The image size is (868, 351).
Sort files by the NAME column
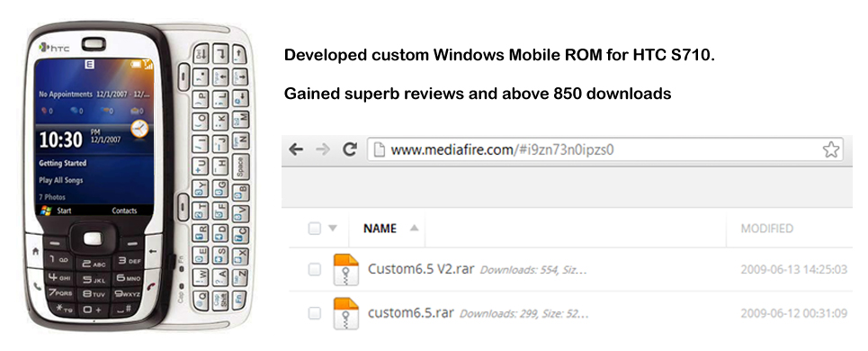coord(380,229)
